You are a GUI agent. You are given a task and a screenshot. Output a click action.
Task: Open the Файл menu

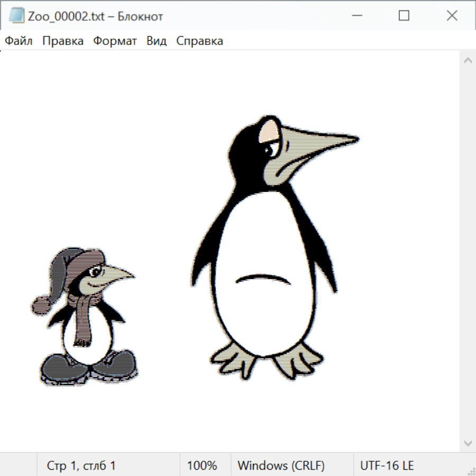point(19,41)
